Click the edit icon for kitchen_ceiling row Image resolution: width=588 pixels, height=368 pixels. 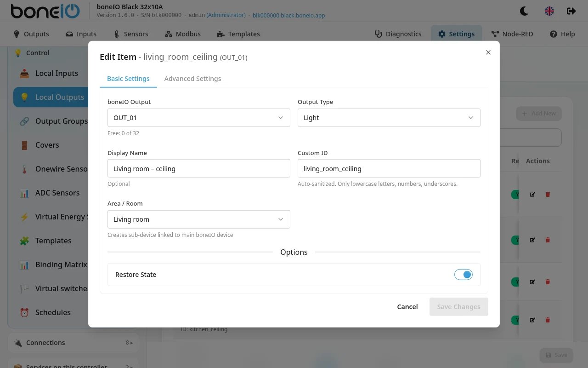tap(532, 320)
